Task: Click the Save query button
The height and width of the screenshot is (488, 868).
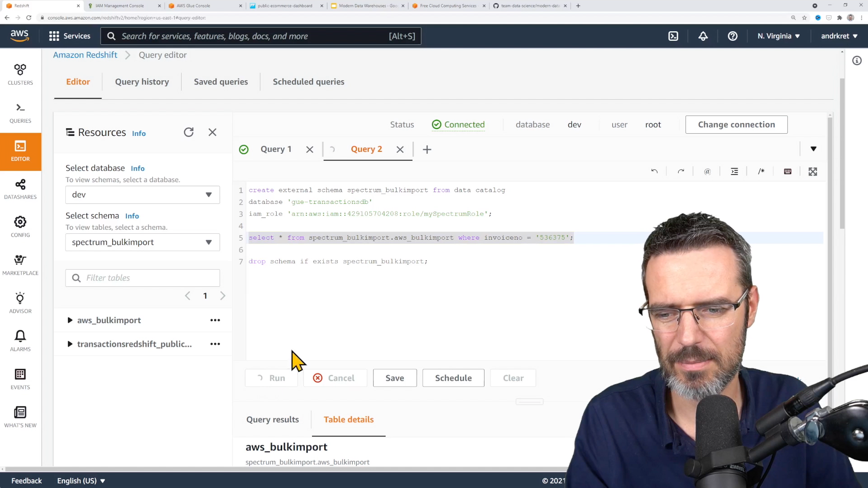Action: [394, 378]
